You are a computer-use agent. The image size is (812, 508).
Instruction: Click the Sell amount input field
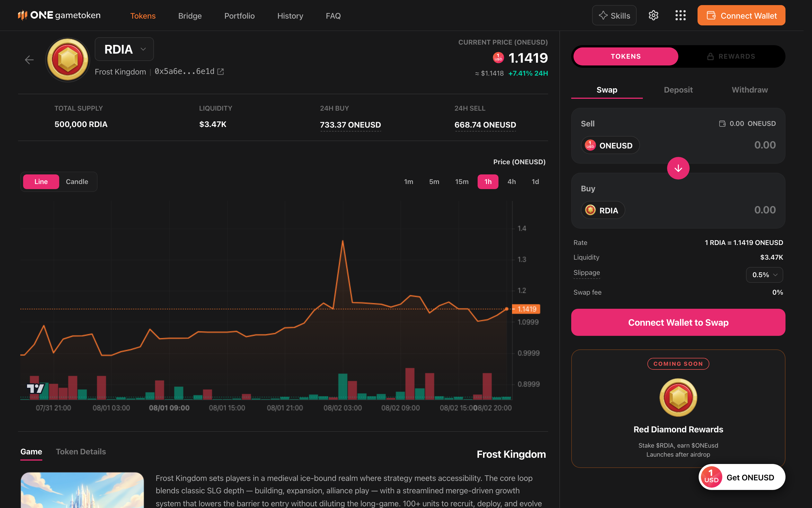point(765,145)
